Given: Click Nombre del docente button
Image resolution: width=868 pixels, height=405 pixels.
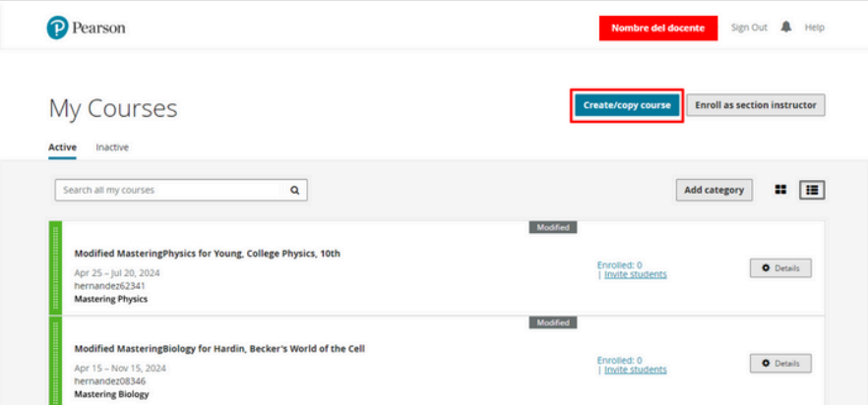Looking at the screenshot, I should (658, 29).
